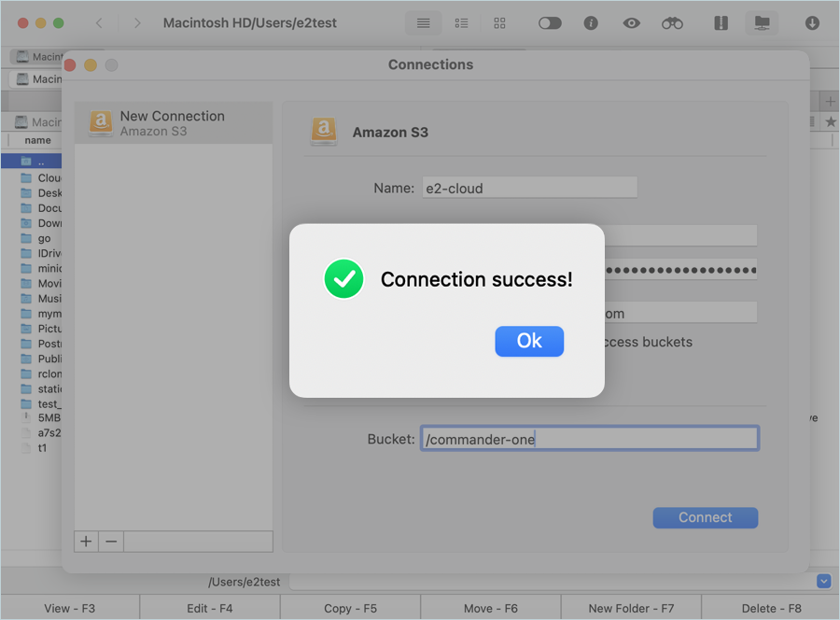Open the command line history dropdown

tap(824, 582)
